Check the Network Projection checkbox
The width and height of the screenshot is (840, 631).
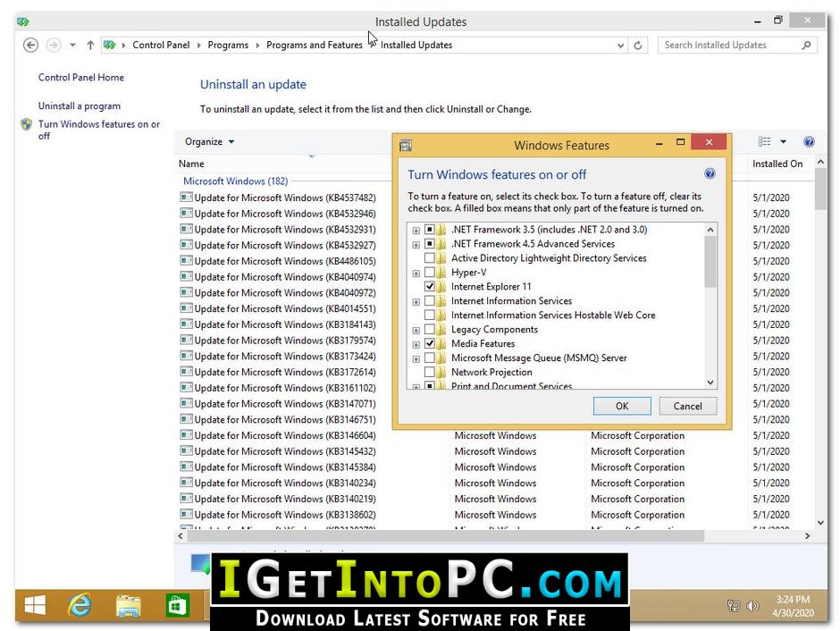(x=430, y=372)
